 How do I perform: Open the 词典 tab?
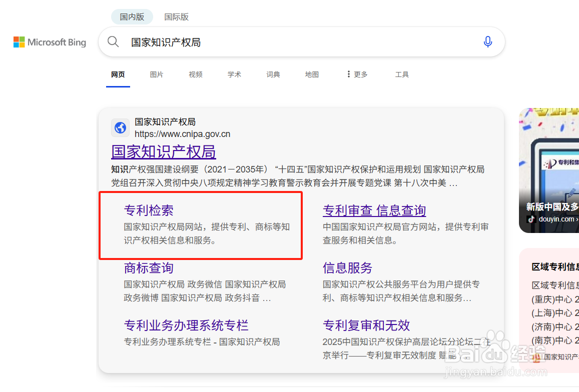point(273,74)
